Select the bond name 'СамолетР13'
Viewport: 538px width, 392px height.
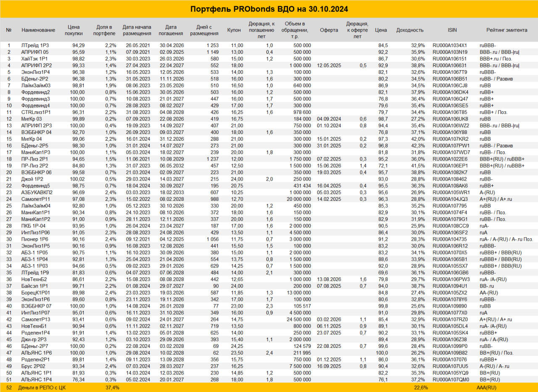tap(36, 320)
